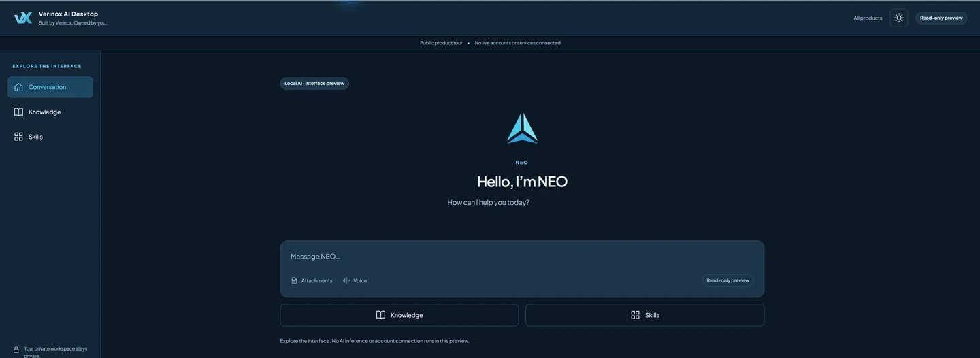This screenshot has height=358, width=980.
Task: Click the Voice waveform icon
Action: click(x=346, y=280)
